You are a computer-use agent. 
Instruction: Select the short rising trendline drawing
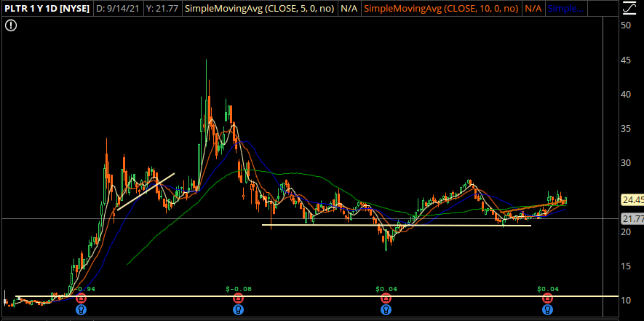click(146, 191)
